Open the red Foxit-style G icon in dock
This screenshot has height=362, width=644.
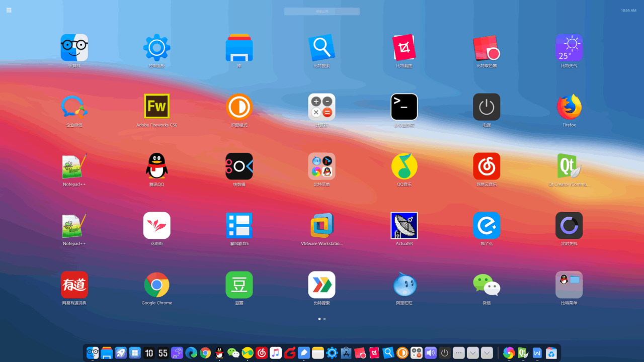[290, 353]
